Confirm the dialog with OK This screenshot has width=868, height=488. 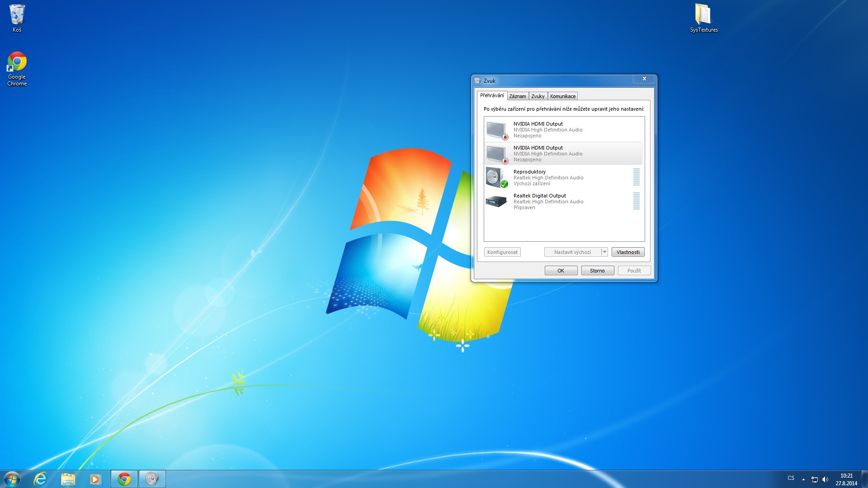pos(561,271)
